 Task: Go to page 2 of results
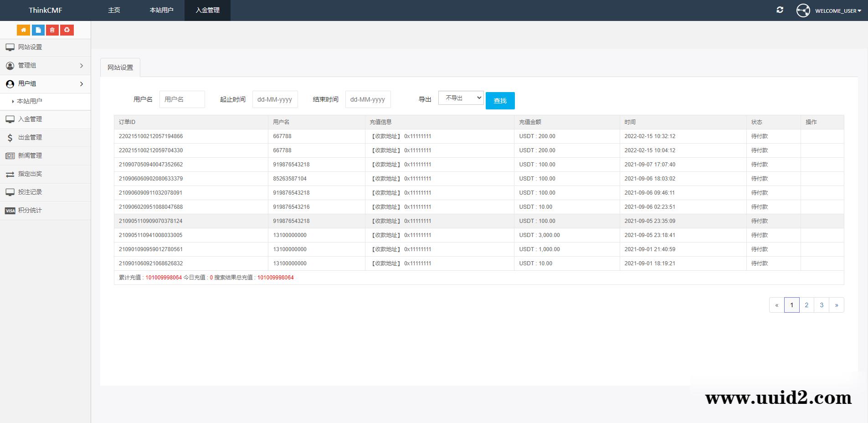806,305
